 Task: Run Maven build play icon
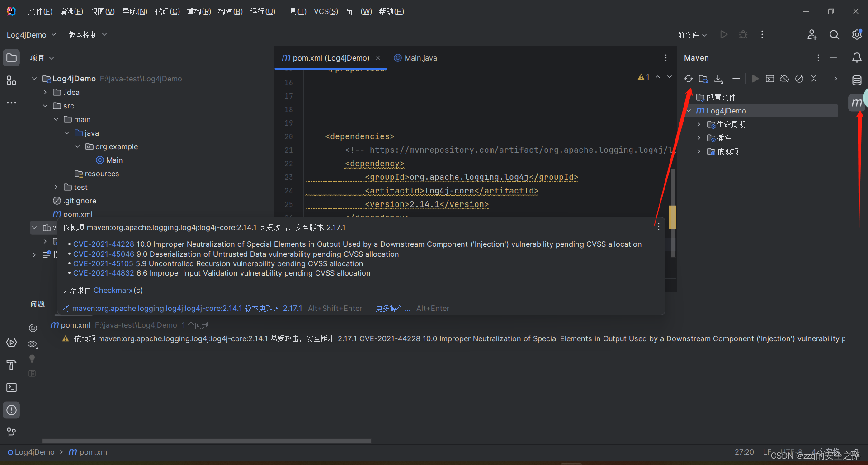click(755, 79)
